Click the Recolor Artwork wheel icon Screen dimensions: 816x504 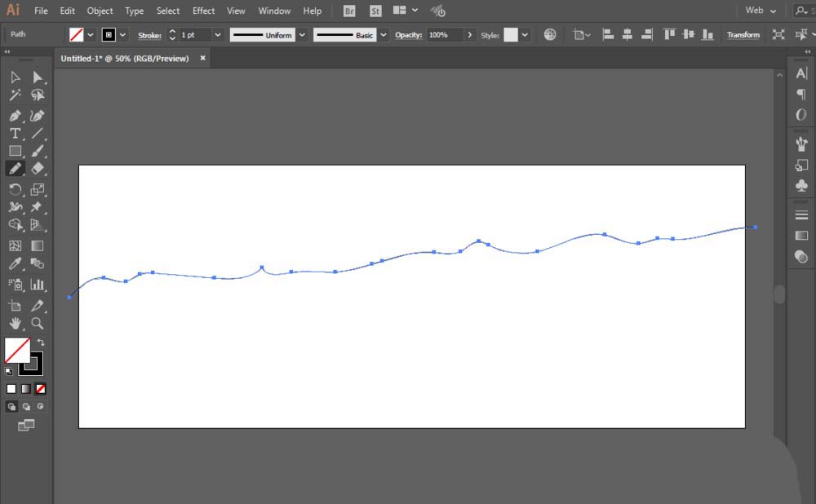[x=549, y=35]
